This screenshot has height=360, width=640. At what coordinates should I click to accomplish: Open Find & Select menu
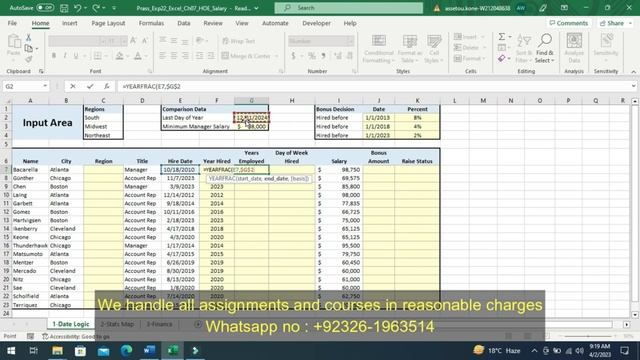tap(544, 49)
